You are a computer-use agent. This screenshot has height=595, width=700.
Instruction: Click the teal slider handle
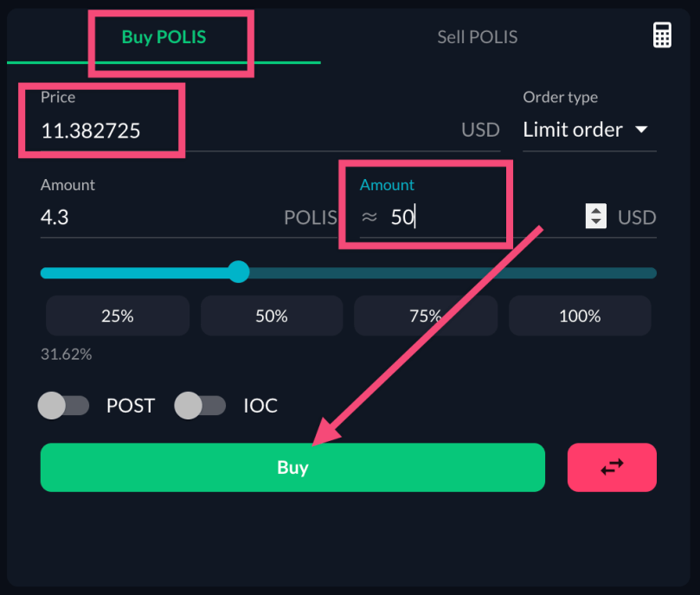coord(239,272)
